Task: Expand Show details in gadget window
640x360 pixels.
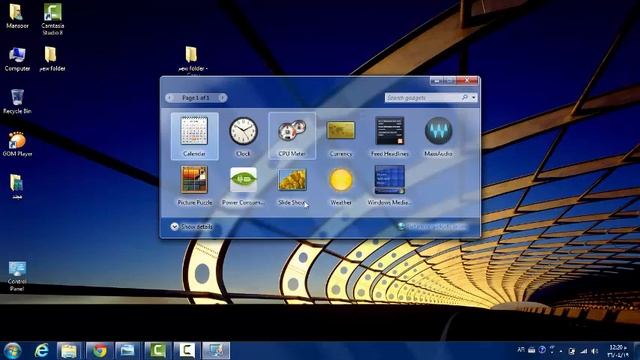Action: 192,227
